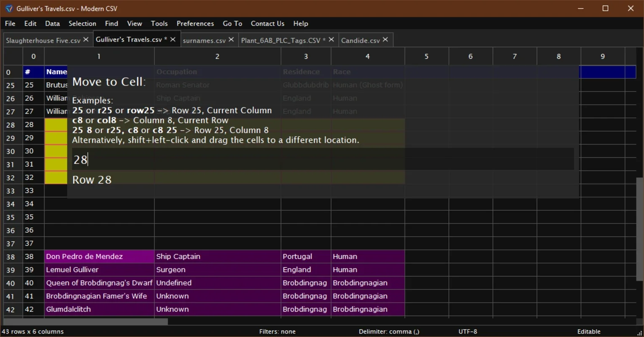Open the View menu
This screenshot has height=337, width=644.
tap(135, 24)
